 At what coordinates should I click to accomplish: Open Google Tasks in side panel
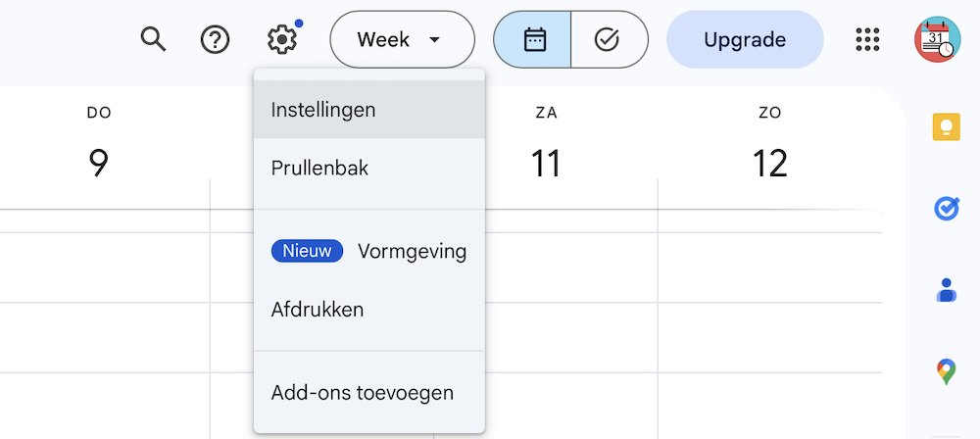[x=946, y=209]
